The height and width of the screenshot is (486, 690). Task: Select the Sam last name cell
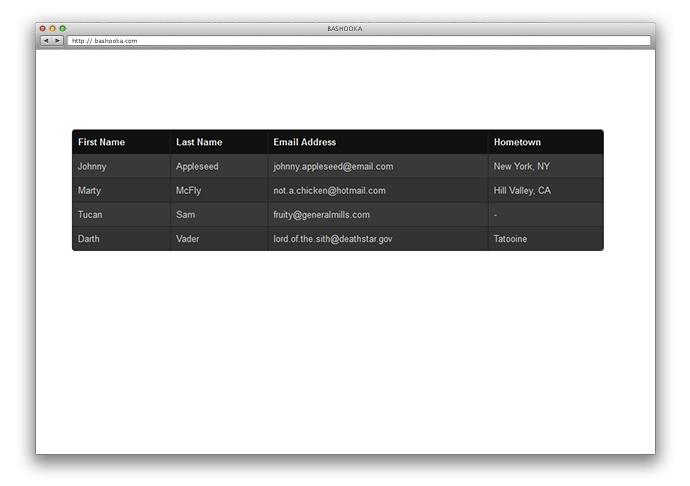tap(219, 214)
